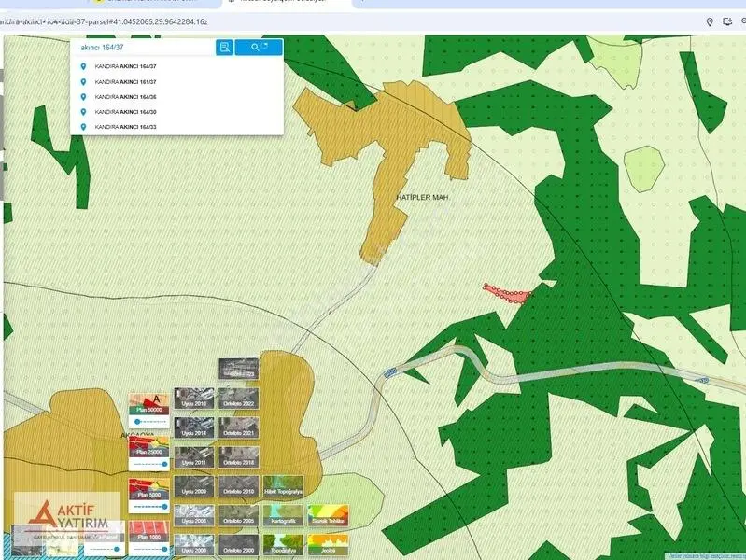
Task: Show the Jeoloji layer
Action: click(328, 545)
